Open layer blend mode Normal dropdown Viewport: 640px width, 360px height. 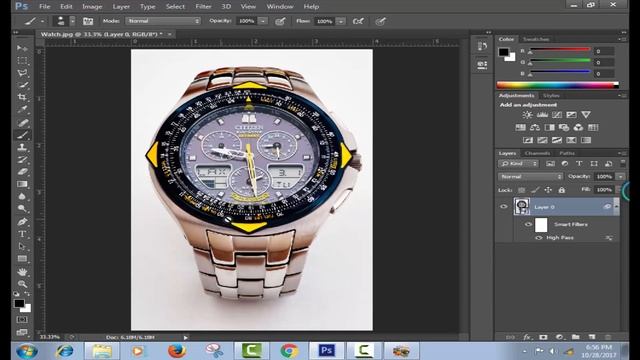point(531,177)
